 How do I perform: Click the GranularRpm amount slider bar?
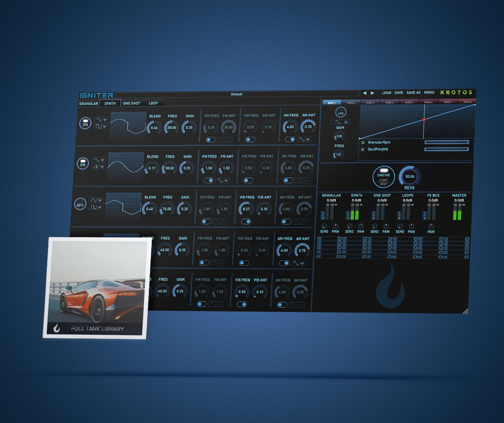(x=447, y=142)
